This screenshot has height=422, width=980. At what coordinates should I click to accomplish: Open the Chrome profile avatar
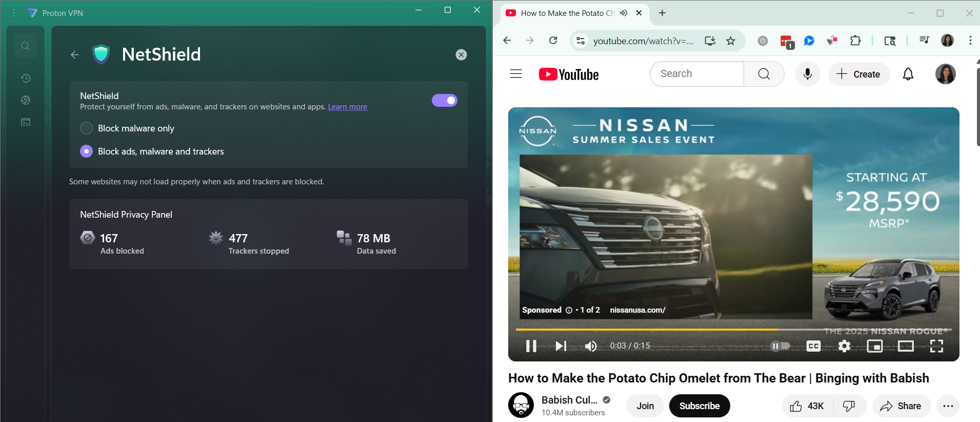[947, 41]
